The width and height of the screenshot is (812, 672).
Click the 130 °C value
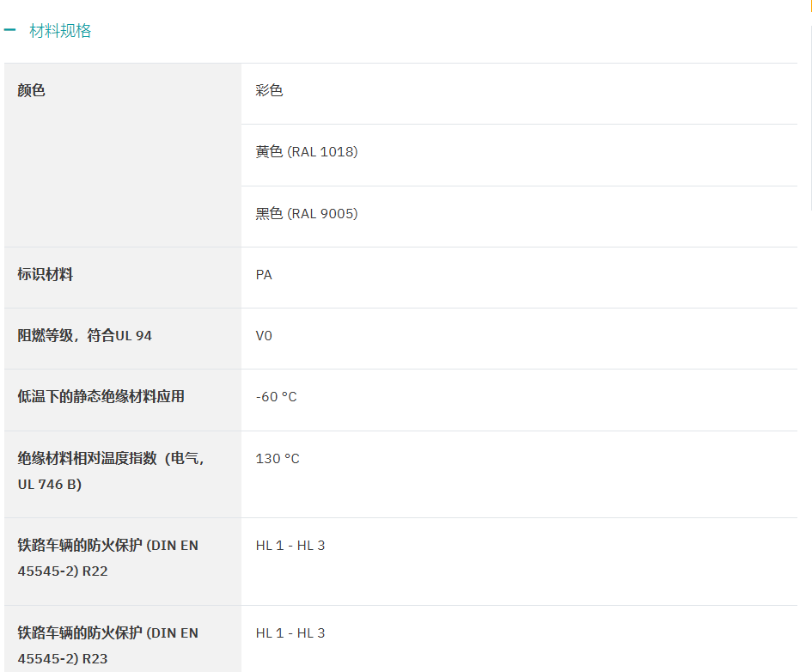pos(278,459)
